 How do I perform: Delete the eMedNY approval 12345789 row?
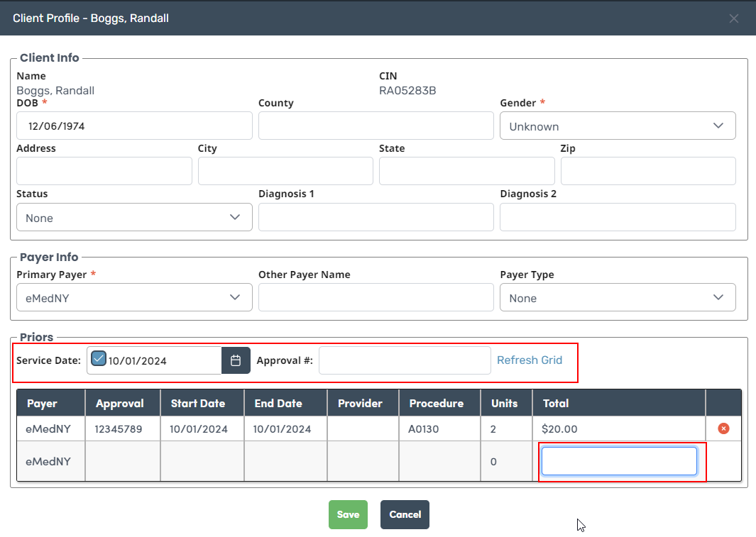[723, 428]
